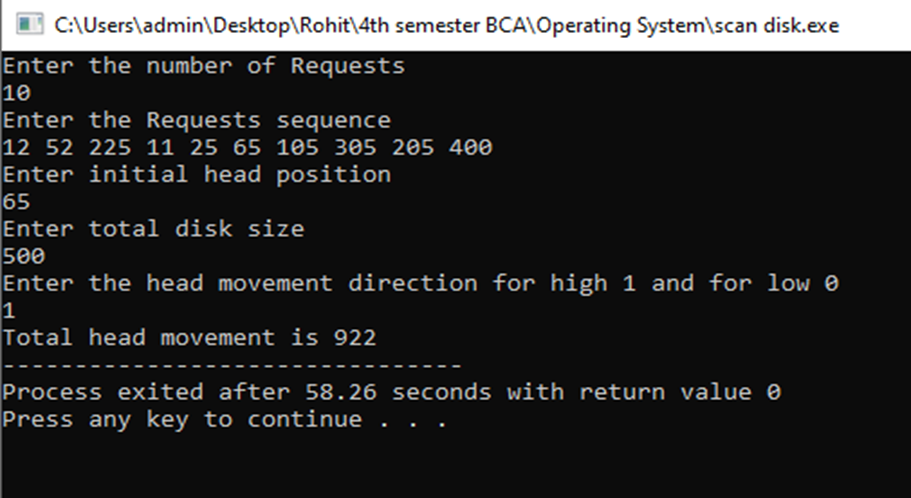Image resolution: width=911 pixels, height=498 pixels.
Task: Click the scan disk.exe title bar path
Action: (447, 26)
